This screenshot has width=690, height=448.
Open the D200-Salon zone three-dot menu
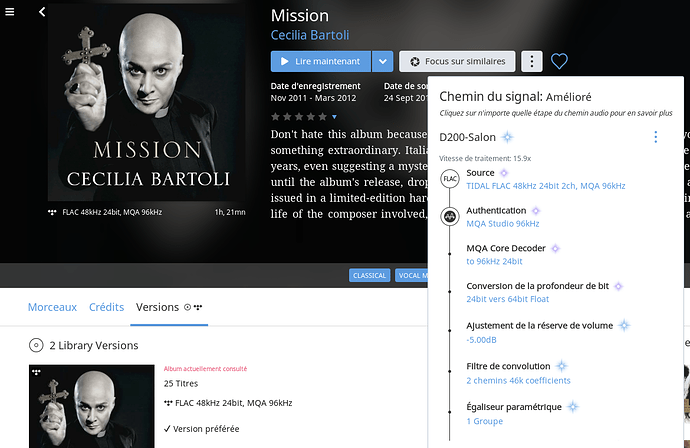coord(655,137)
